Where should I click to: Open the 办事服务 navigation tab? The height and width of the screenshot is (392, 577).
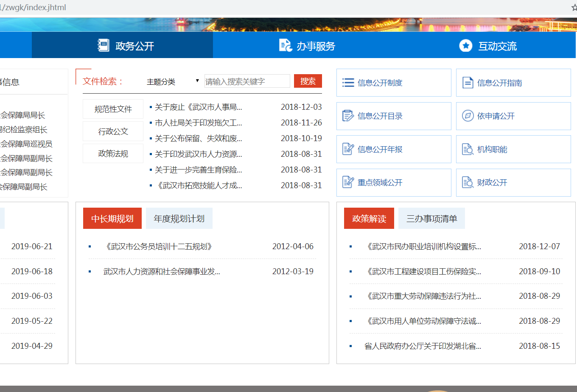[x=307, y=46]
